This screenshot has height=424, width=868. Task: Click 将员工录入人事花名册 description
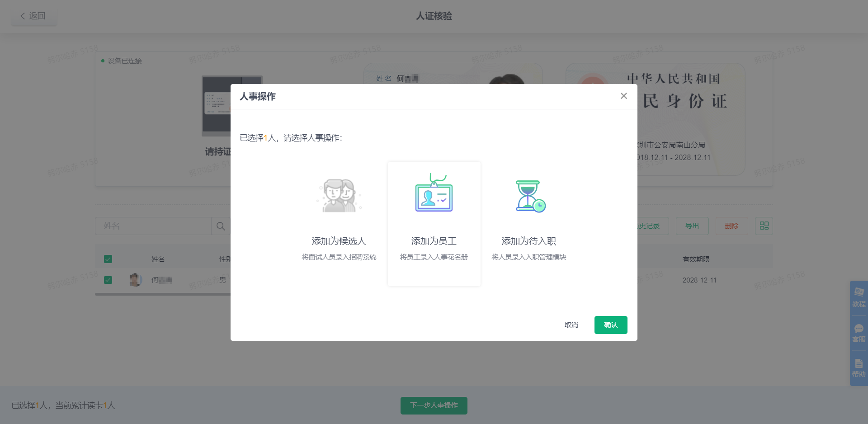tap(434, 257)
